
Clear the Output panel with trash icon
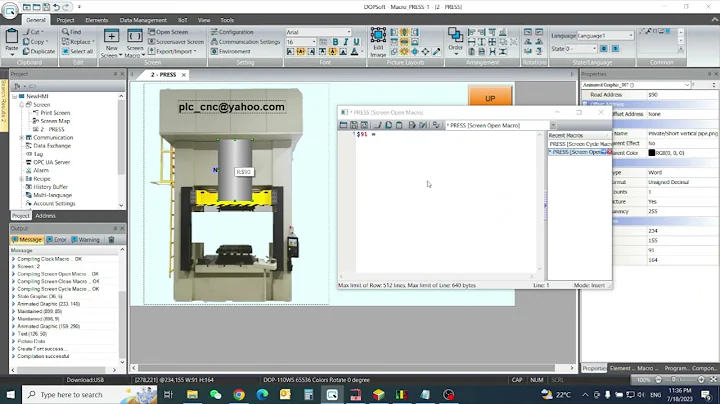[x=111, y=240]
